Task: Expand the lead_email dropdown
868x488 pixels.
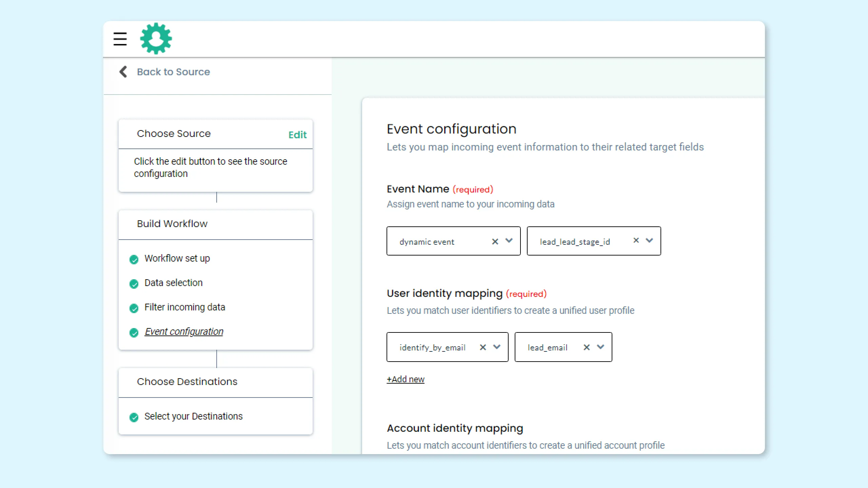Action: pos(600,347)
